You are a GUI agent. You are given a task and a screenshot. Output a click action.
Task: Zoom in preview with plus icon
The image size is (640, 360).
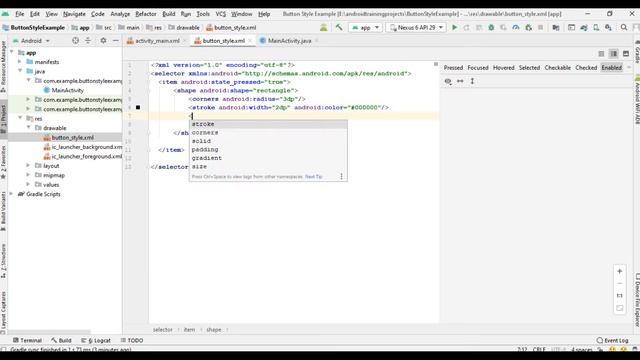[620, 271]
